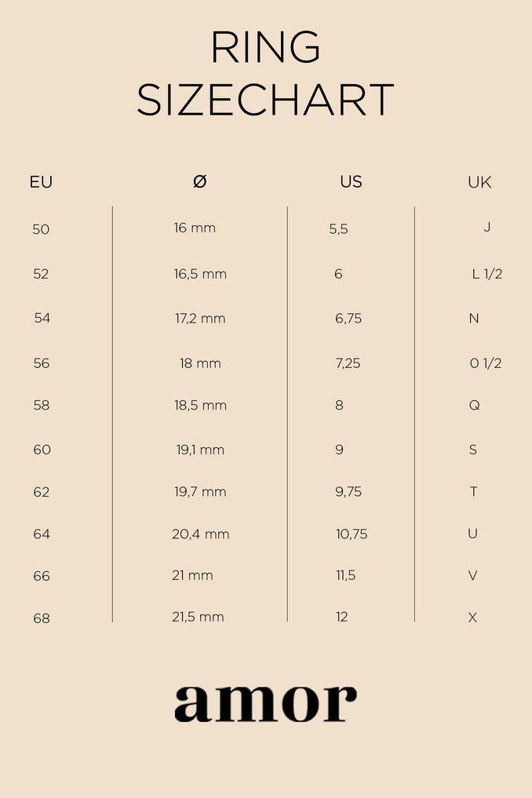Click UK size L 1/2
The image size is (532, 798).
486,274
